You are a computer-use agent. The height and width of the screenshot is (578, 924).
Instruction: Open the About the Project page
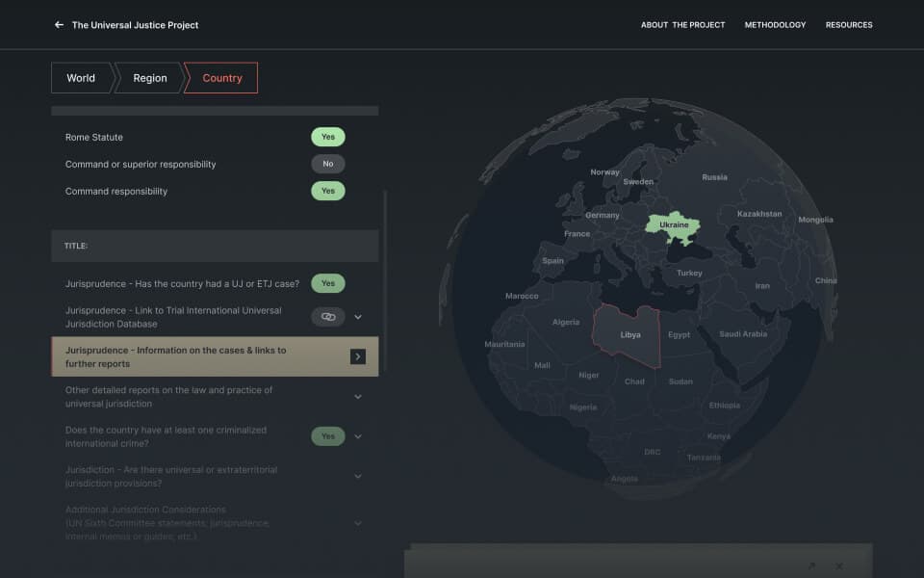682,25
